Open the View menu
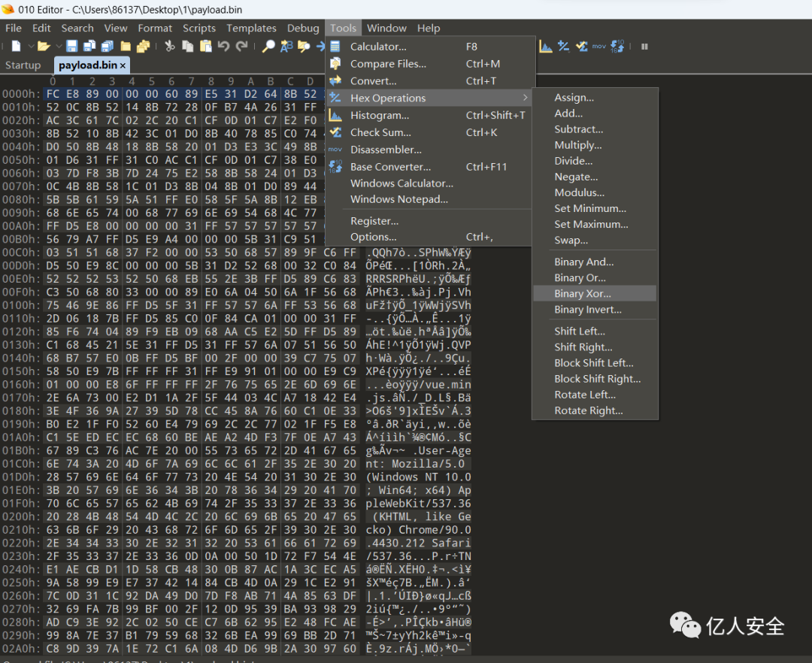 [116, 28]
